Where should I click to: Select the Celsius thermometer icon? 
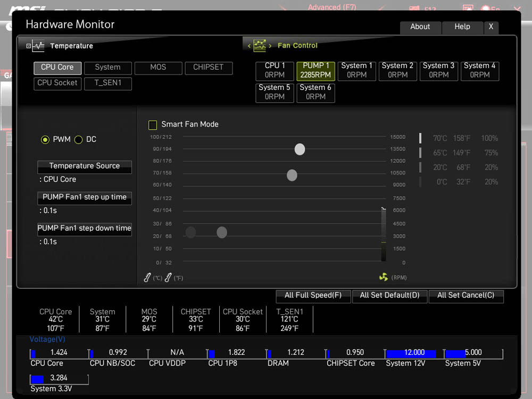147,278
